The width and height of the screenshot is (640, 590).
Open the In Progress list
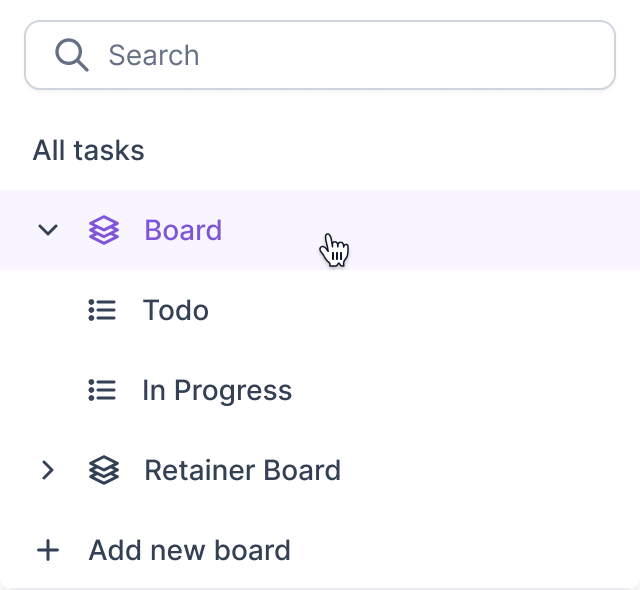click(320, 390)
